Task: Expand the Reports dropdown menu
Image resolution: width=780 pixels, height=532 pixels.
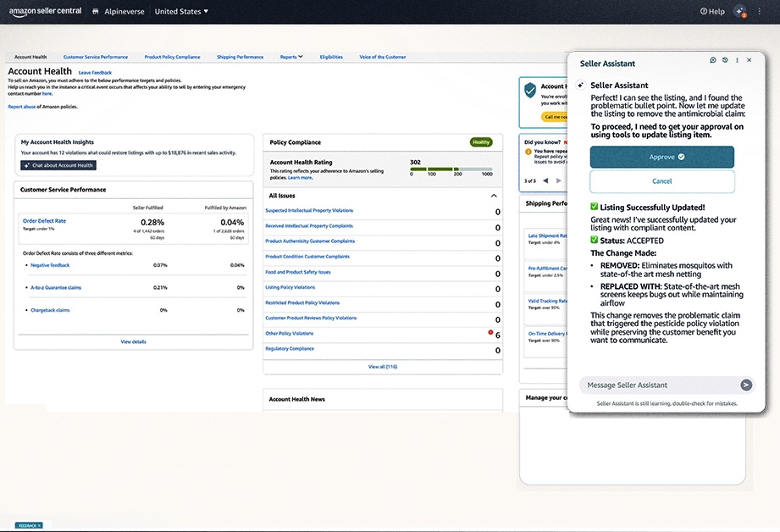Action: [x=290, y=57]
